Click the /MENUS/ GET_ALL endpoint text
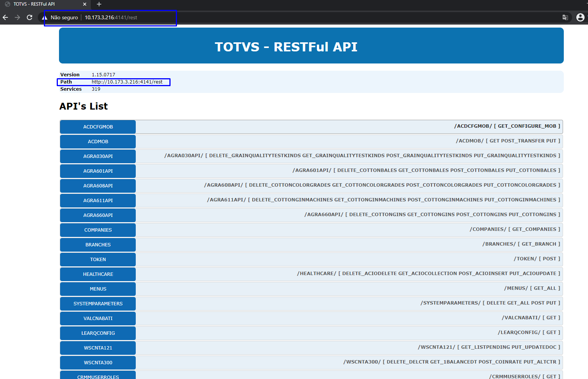This screenshot has width=588, height=379. coord(532,288)
